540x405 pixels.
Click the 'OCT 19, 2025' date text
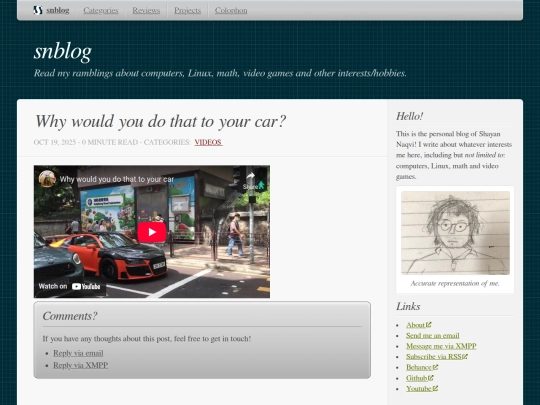coord(55,142)
